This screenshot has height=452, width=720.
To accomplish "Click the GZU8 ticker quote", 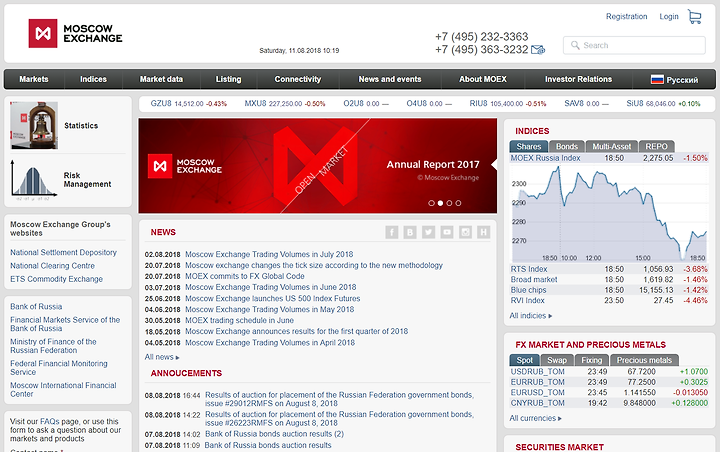I will point(189,104).
